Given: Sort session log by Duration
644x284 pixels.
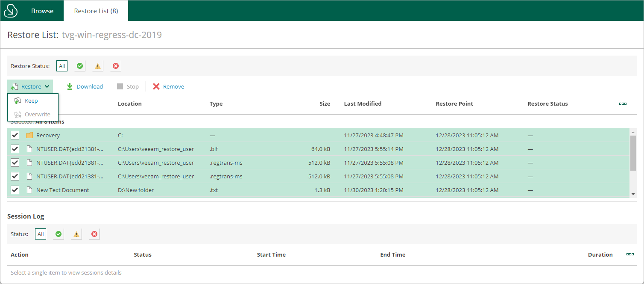Looking at the screenshot, I should 600,254.
